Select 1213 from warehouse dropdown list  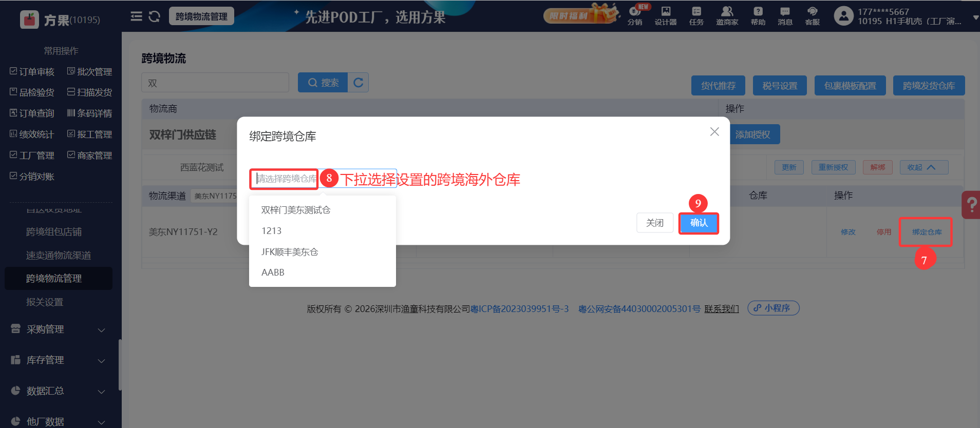pos(323,231)
